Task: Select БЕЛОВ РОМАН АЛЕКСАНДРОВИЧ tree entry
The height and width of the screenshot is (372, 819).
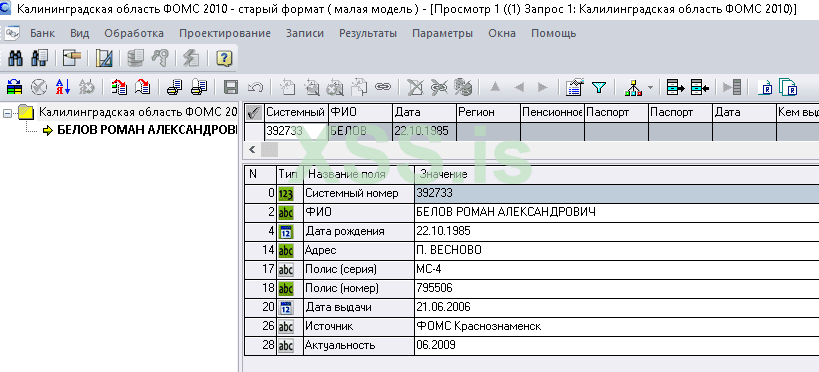Action: click(147, 130)
